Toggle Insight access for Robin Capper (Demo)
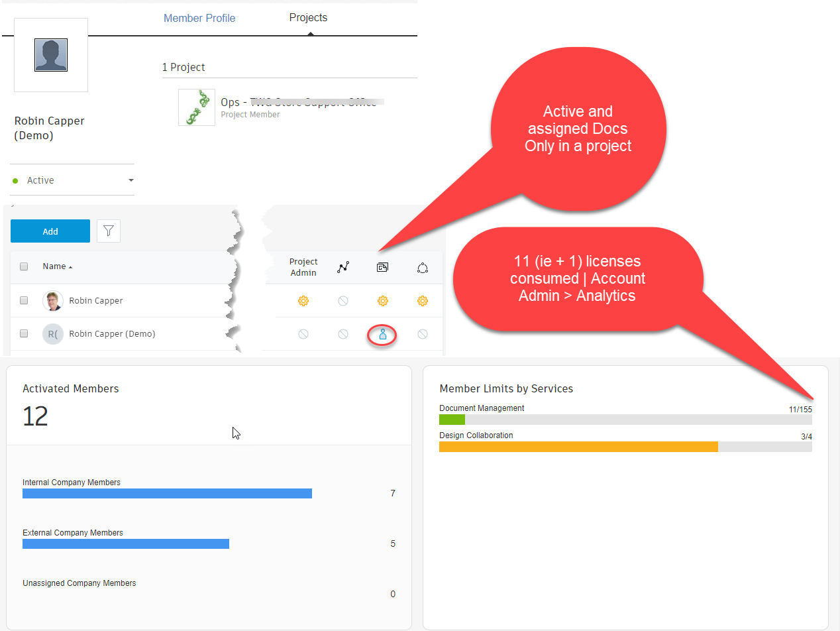This screenshot has width=840, height=631. (343, 334)
